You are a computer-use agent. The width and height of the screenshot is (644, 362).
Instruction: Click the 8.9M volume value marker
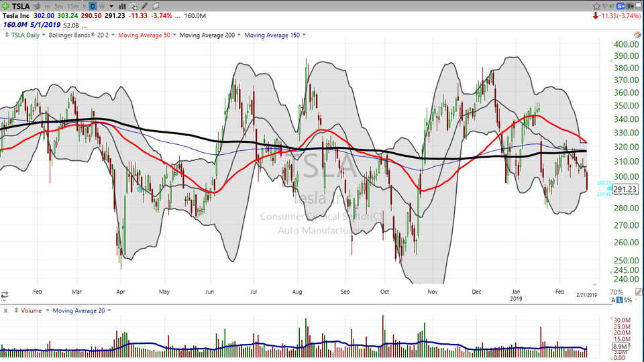click(620, 347)
